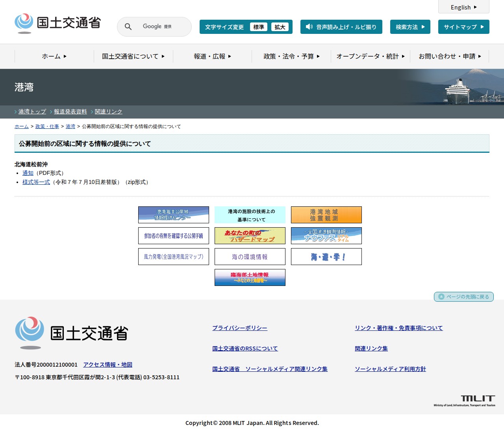
Task: Open the NOWPHAS wave observation banner
Action: pyautogui.click(x=326, y=236)
